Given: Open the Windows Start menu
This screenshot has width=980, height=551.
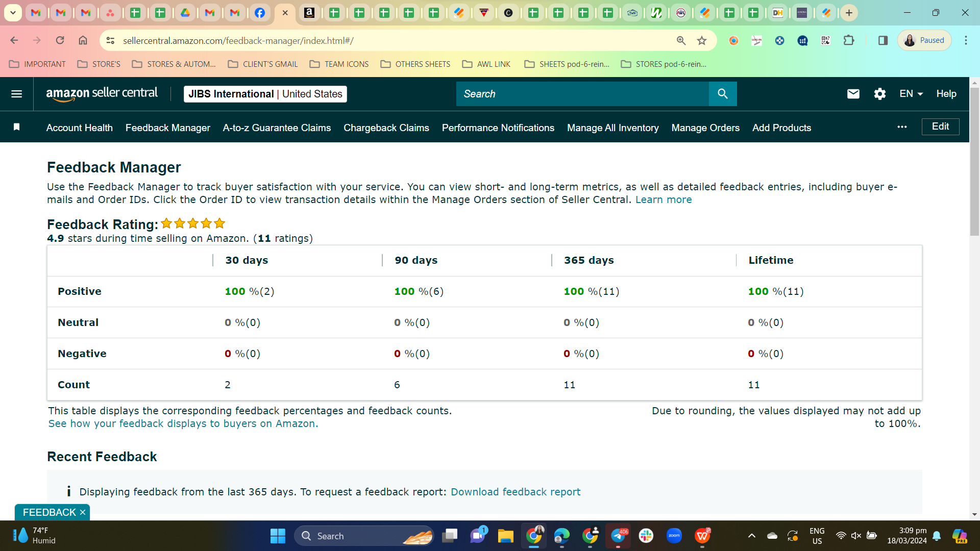Looking at the screenshot, I should pyautogui.click(x=278, y=536).
